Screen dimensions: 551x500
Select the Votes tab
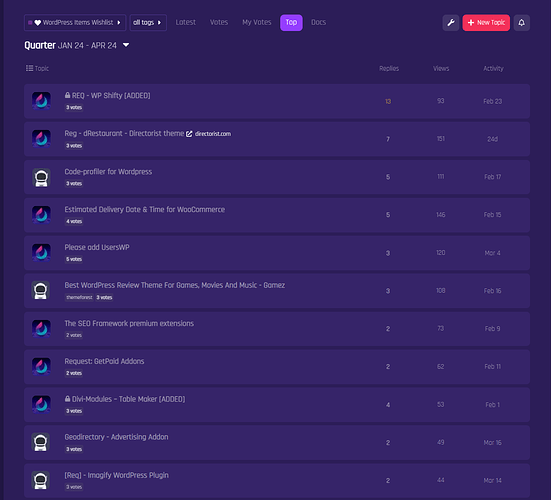[x=219, y=22]
